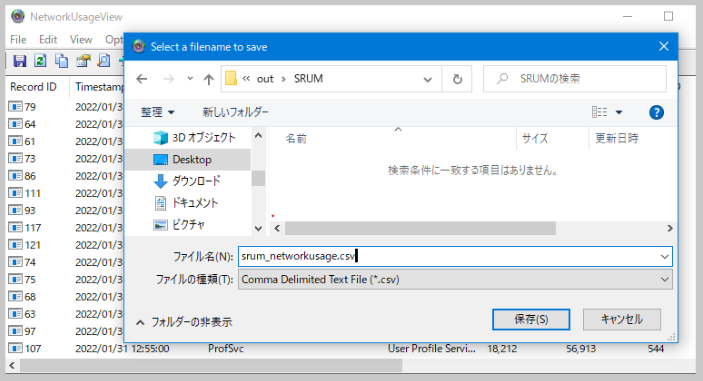The image size is (703, 381).
Task: Open the file type dropdown
Action: click(455, 280)
